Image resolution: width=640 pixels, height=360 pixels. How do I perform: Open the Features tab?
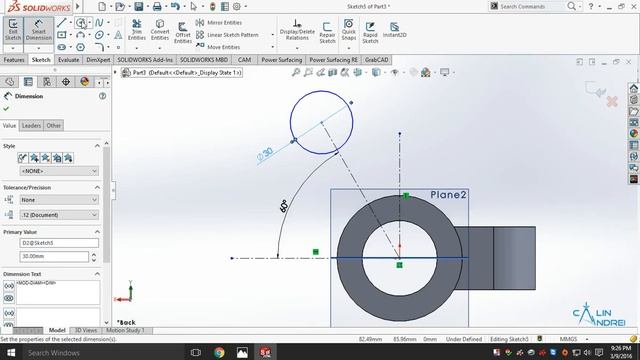click(x=14, y=60)
